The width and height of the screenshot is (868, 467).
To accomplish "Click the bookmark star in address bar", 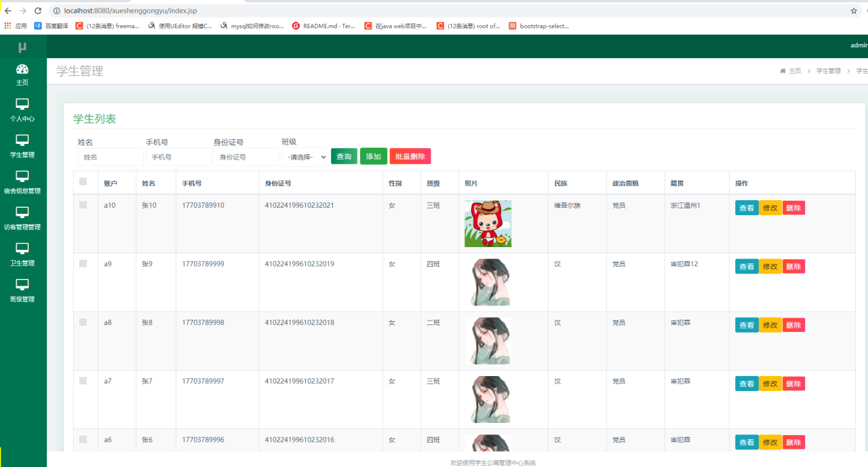I will pyautogui.click(x=853, y=10).
